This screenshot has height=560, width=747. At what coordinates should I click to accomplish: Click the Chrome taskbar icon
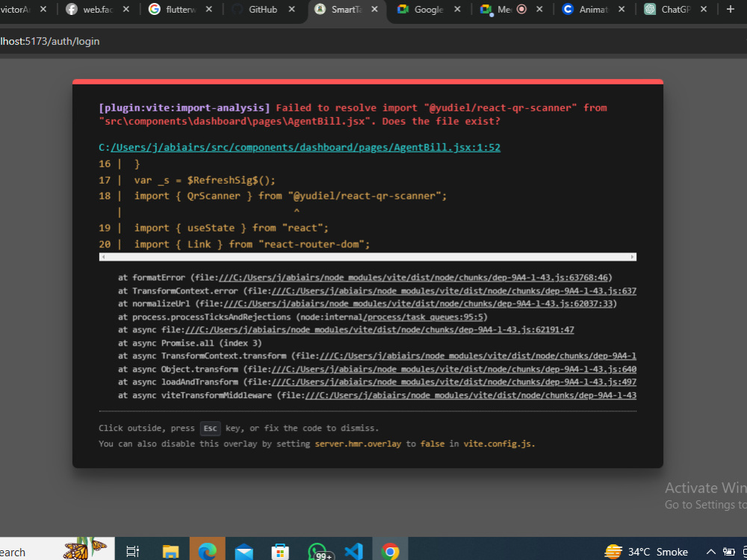(390, 552)
